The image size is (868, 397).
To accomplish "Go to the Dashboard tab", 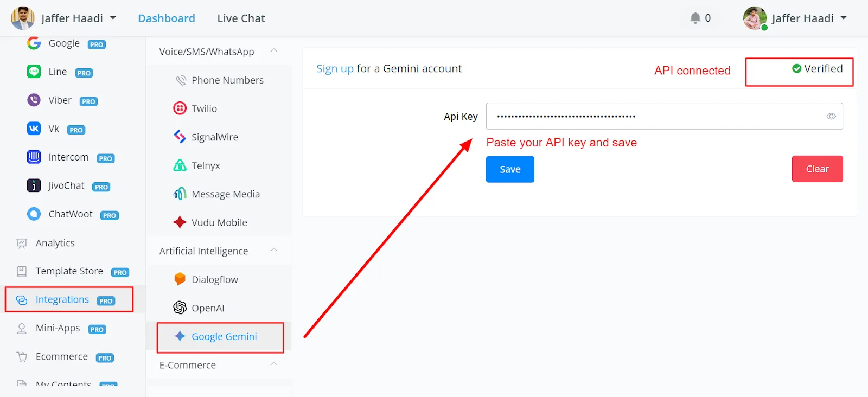I will [167, 18].
